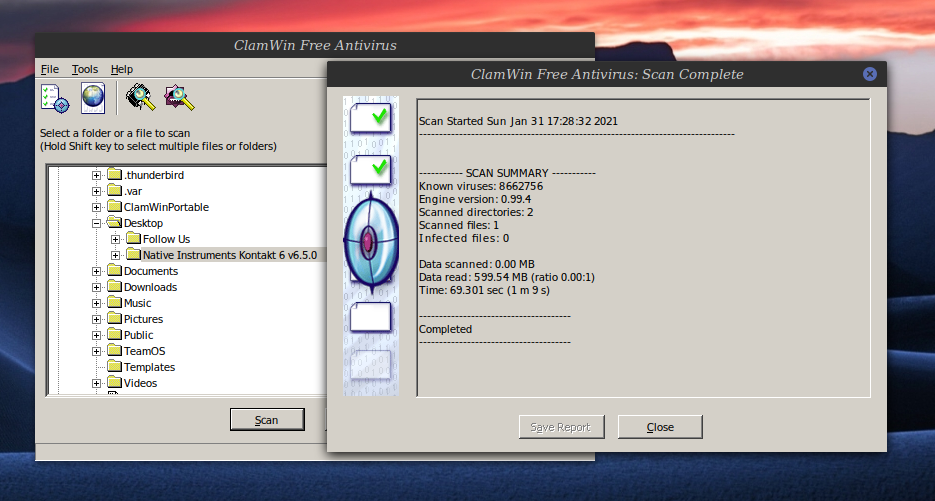Open the Help menu

[122, 69]
